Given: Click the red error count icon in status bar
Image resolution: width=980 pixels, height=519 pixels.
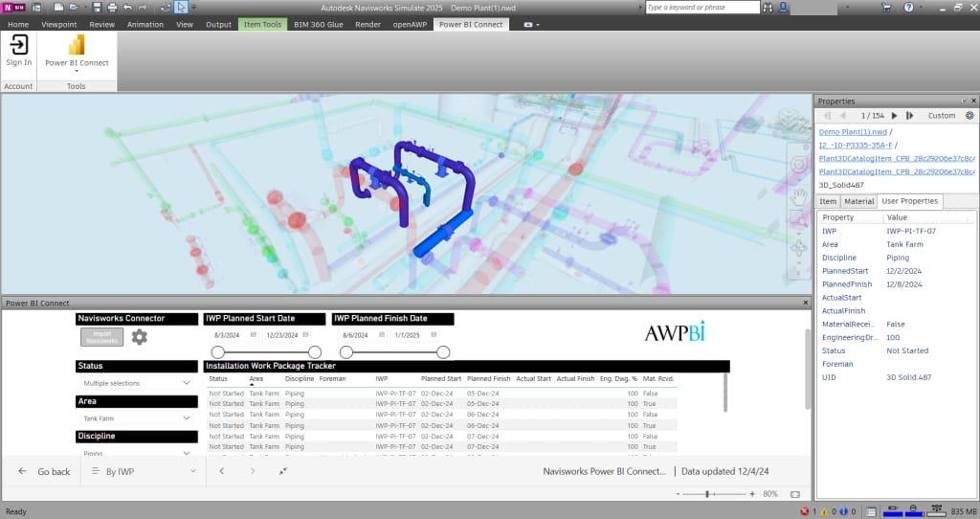Looking at the screenshot, I should (804, 511).
